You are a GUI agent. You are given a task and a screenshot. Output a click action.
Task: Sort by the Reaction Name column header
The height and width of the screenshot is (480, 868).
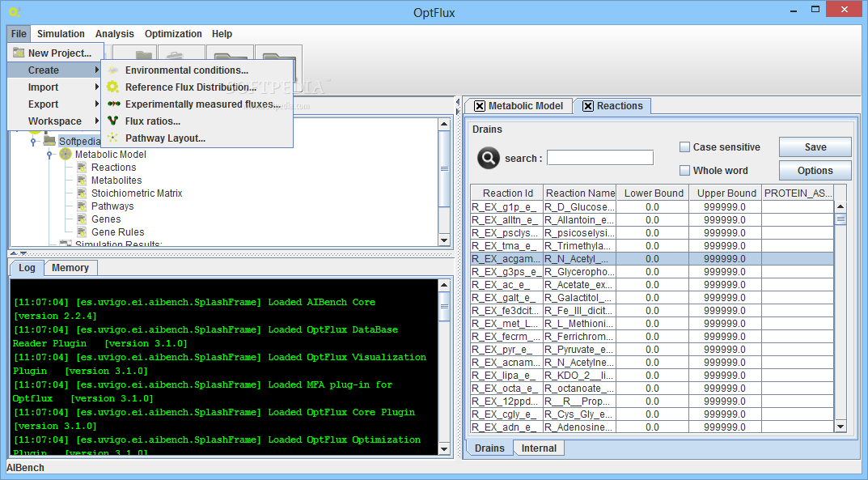tap(579, 193)
